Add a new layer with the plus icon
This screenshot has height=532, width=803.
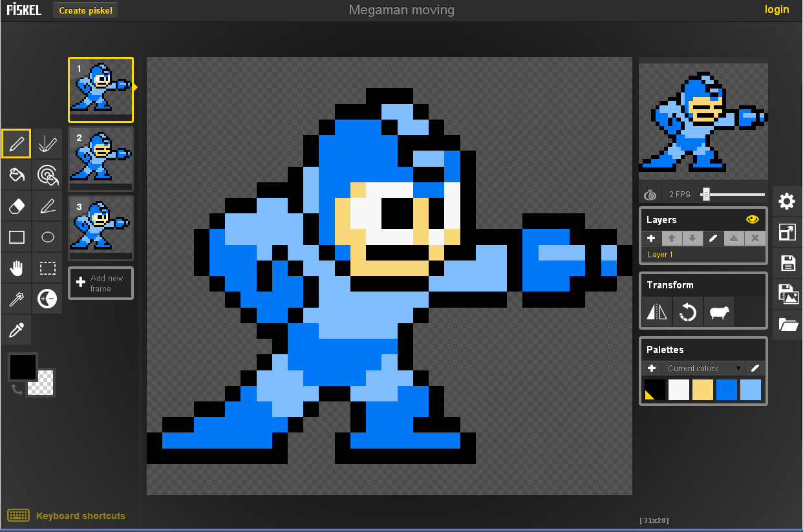tap(651, 239)
